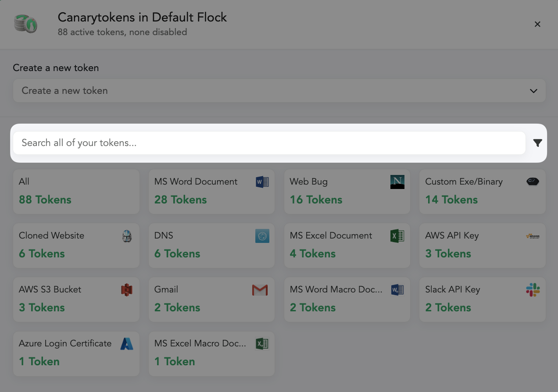Click the Slack API Key logo icon
Image resolution: width=558 pixels, height=392 pixels.
[x=533, y=290]
